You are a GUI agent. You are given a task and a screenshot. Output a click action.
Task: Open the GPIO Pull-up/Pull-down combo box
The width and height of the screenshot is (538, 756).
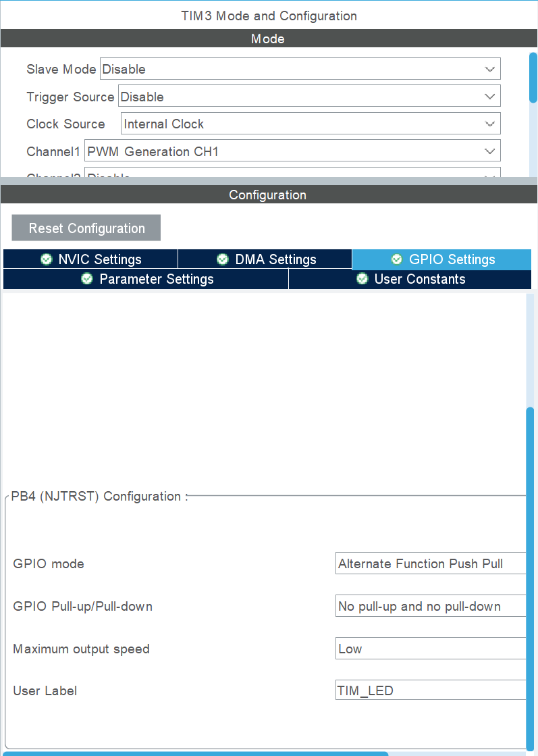tap(431, 605)
